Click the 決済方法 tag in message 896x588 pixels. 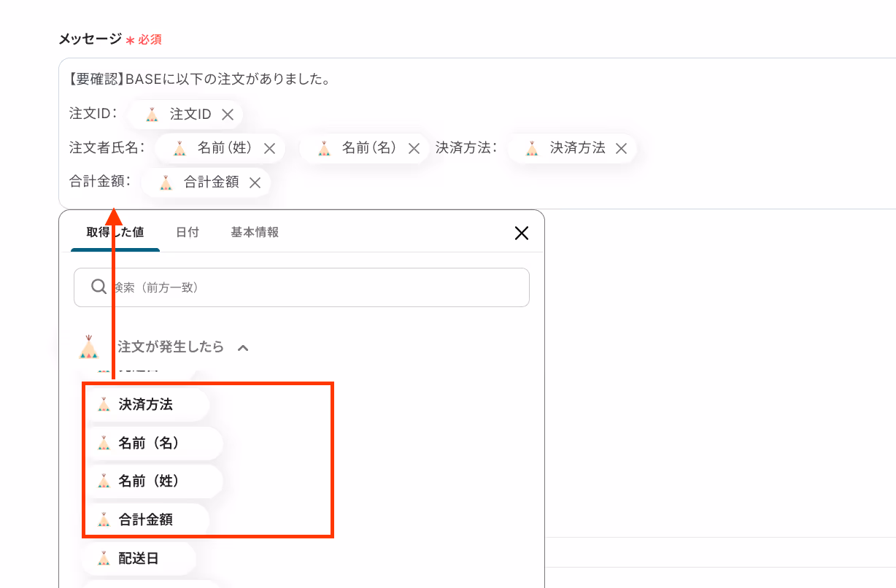[x=573, y=148]
